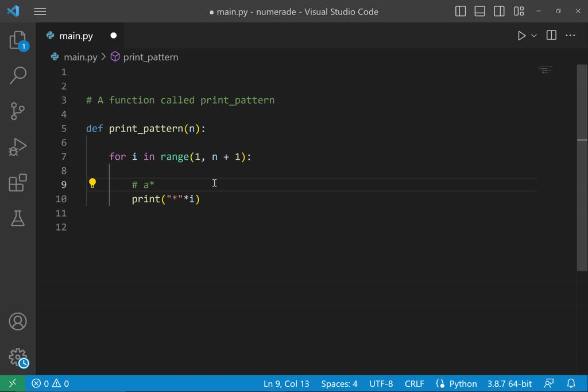
Task: Expand the run options dropdown arrow
Action: (x=534, y=36)
